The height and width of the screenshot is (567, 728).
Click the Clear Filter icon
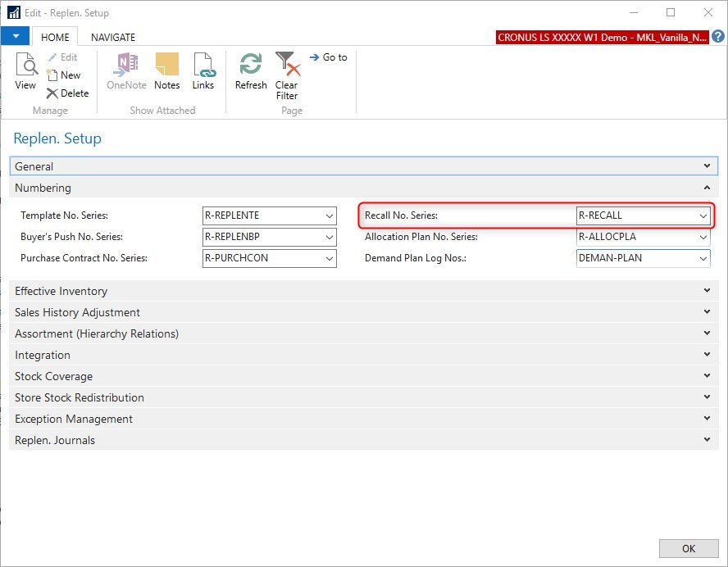tap(286, 75)
